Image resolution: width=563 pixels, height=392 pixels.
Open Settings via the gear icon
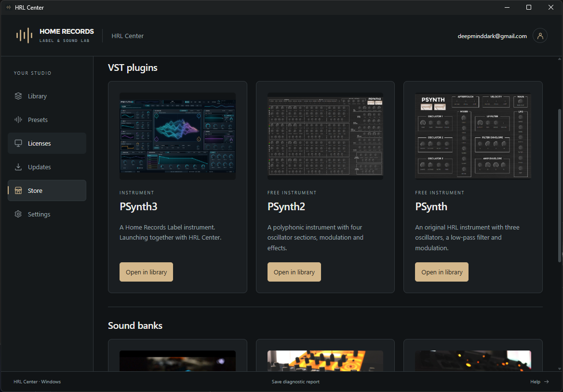pos(18,214)
